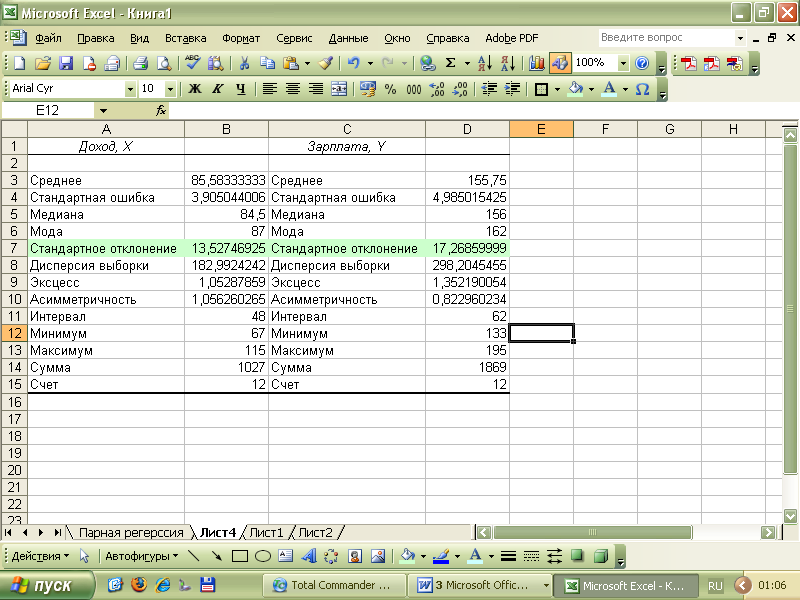Open the Font Color dropdown arrow in the formatting toolbar
The height and width of the screenshot is (600, 800).
point(625,89)
